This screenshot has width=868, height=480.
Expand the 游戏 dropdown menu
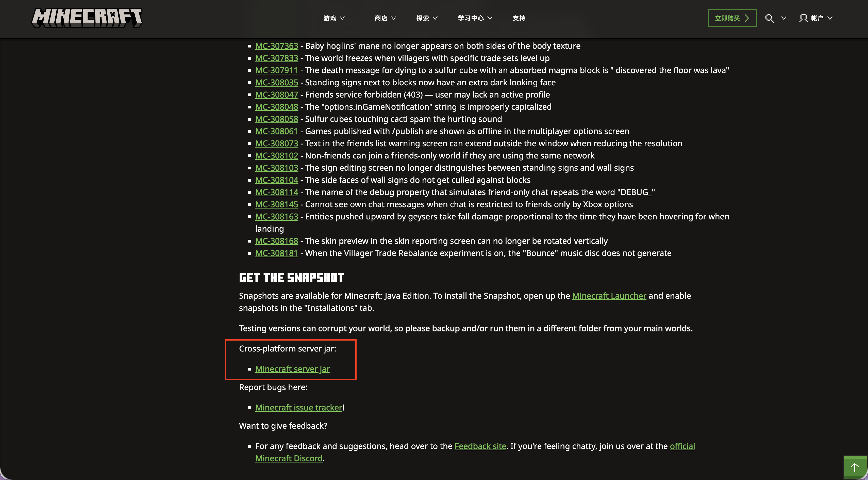coord(334,18)
